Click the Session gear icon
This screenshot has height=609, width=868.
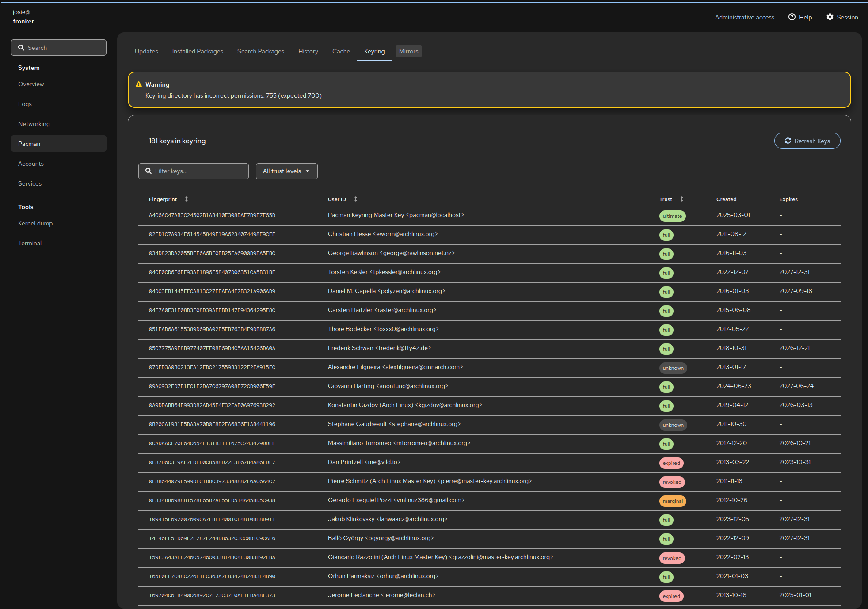click(x=830, y=17)
